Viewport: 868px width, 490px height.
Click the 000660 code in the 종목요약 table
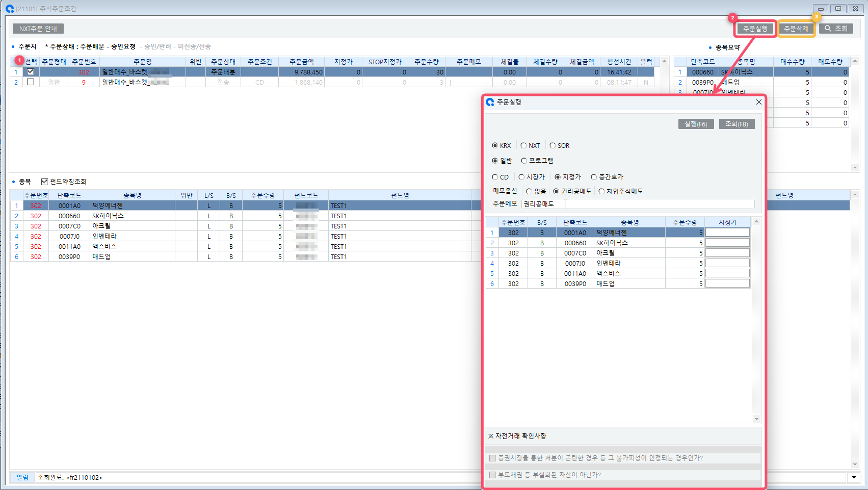(703, 72)
